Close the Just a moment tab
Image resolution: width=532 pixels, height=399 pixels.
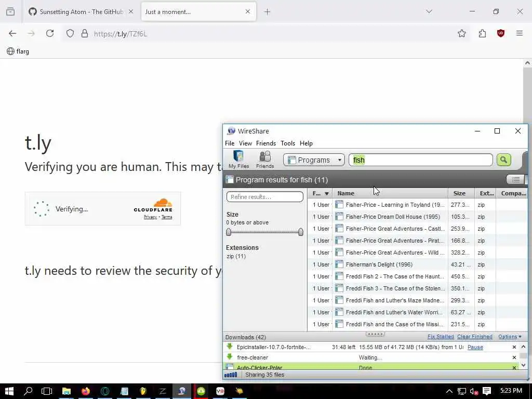[248, 11]
